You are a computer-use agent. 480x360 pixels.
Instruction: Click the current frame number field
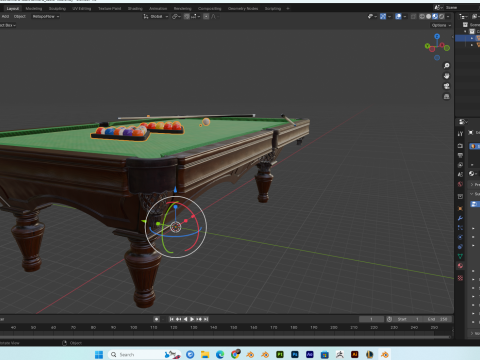371,319
